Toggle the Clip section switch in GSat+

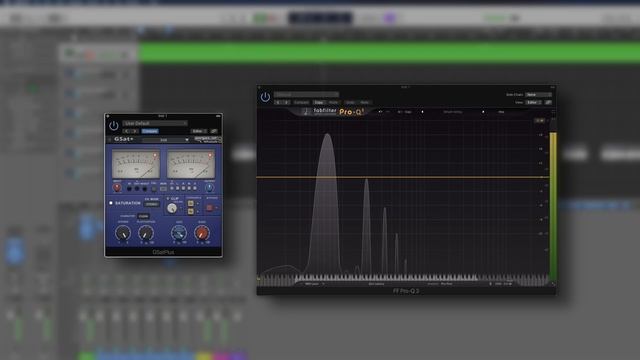coord(168,199)
